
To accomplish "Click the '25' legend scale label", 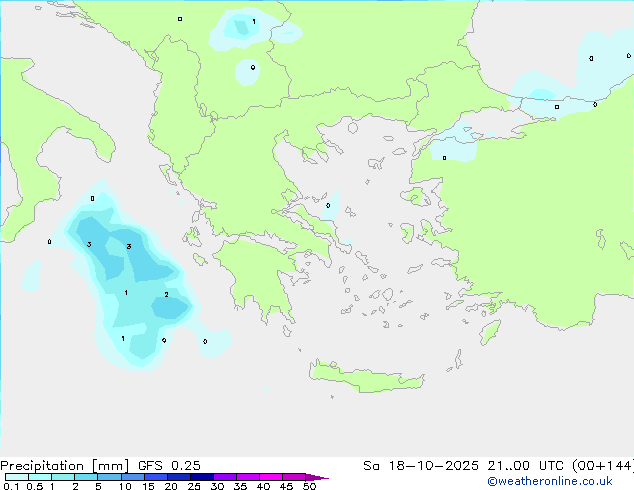I will pyautogui.click(x=194, y=486).
